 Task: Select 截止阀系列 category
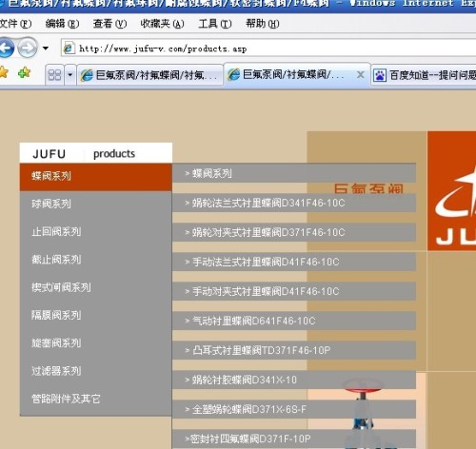pos(96,260)
